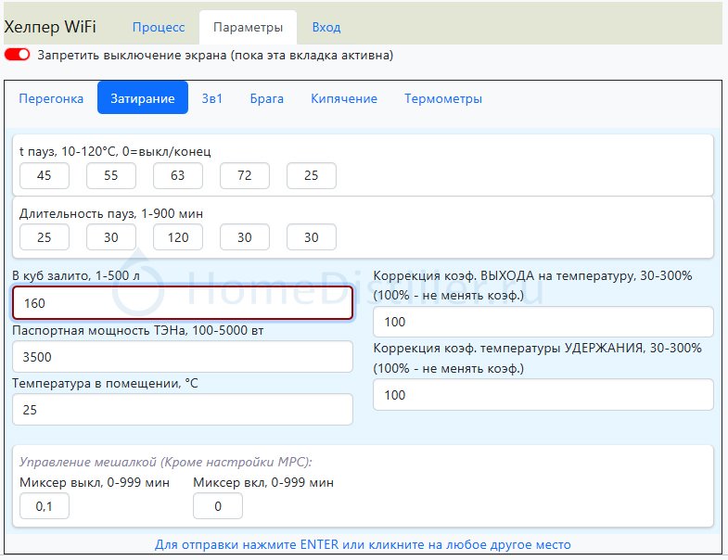
Task: Edit pause temperature field 63
Action: (178, 175)
